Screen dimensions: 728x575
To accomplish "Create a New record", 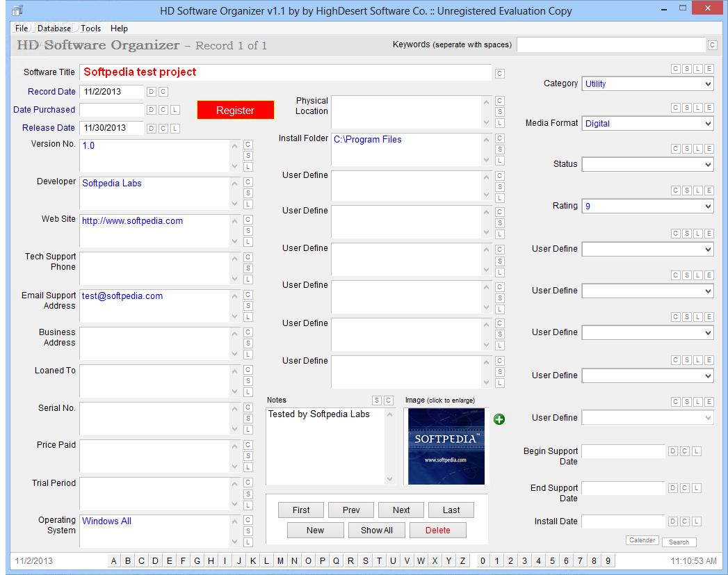I will 315,531.
